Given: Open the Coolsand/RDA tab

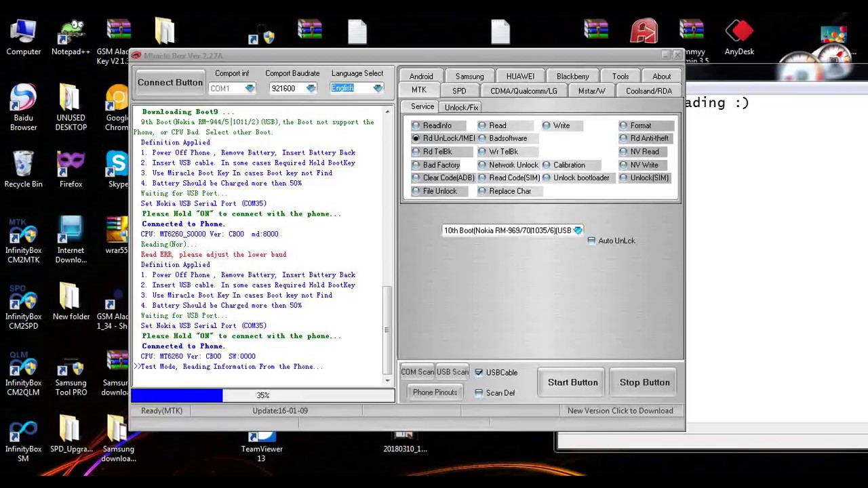Looking at the screenshot, I should tap(649, 91).
